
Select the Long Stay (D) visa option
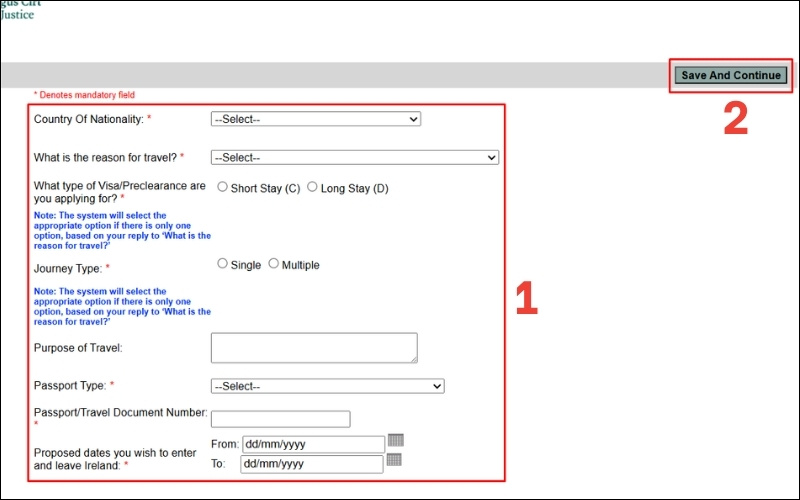[x=313, y=187]
